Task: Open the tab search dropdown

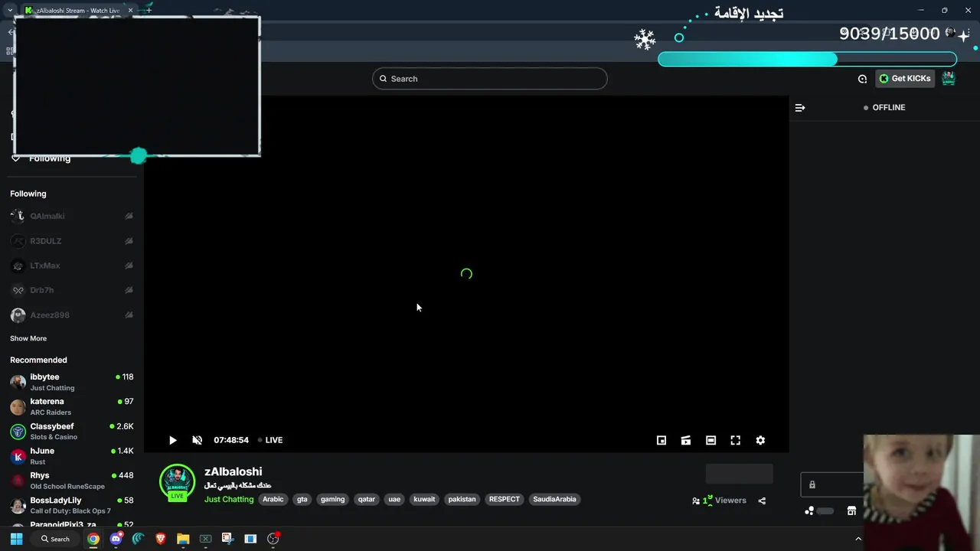Action: (10, 11)
